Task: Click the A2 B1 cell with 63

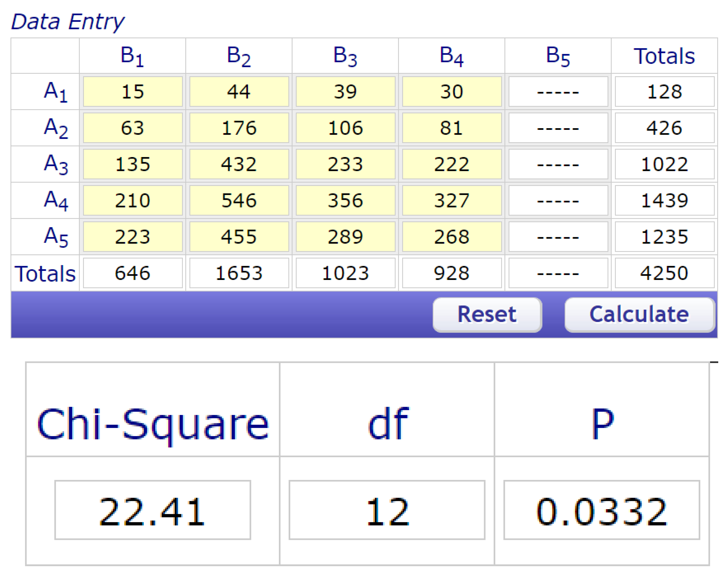Action: pyautogui.click(x=133, y=128)
